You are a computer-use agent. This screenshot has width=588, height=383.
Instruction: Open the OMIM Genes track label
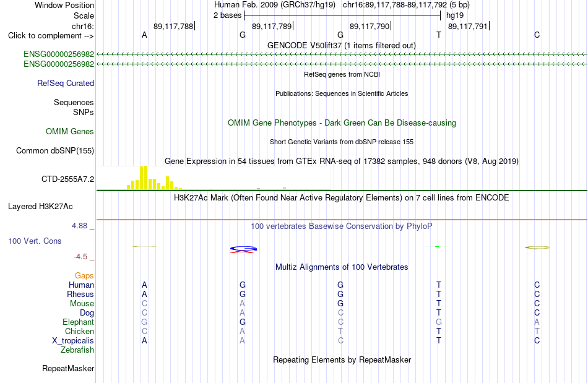[69, 132]
